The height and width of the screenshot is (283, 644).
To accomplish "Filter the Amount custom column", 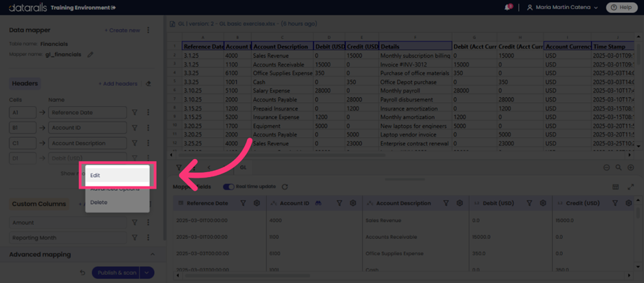I will (x=134, y=222).
